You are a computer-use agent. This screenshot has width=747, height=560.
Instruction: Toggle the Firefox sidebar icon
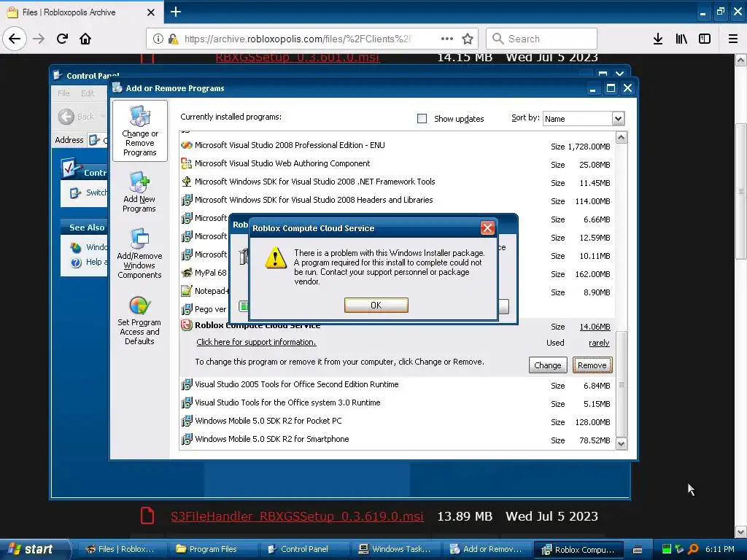pos(705,39)
